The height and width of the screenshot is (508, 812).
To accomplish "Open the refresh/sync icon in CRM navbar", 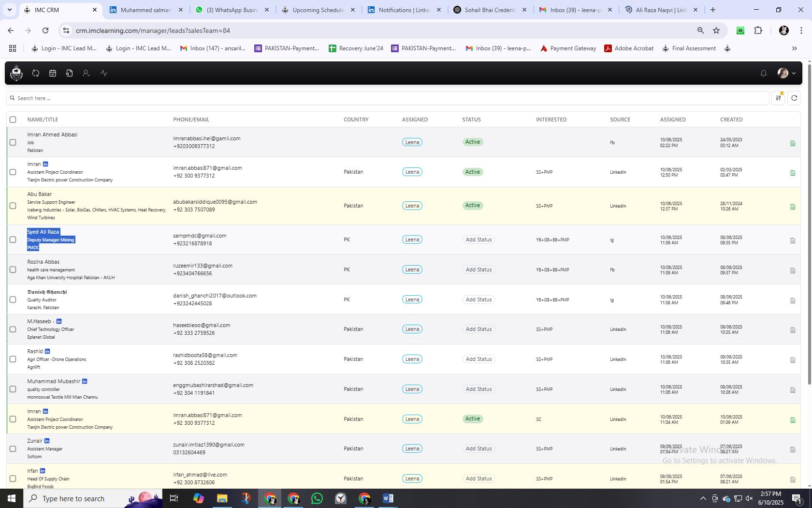I will coord(36,73).
